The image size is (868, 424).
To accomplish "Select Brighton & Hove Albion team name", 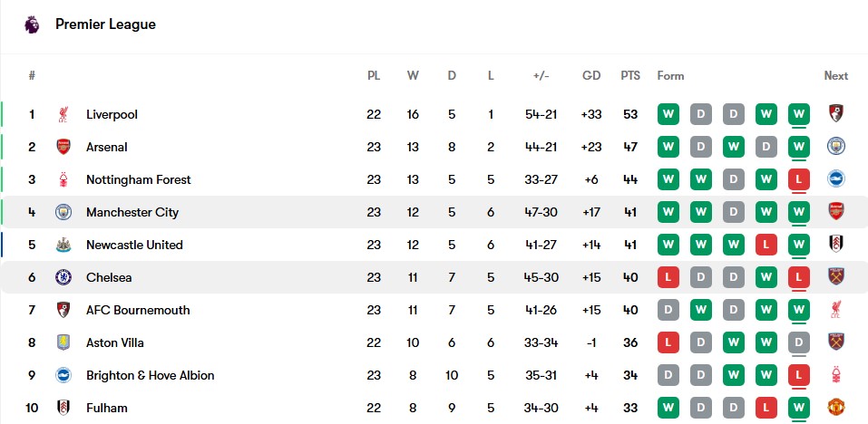I will pyautogui.click(x=150, y=375).
